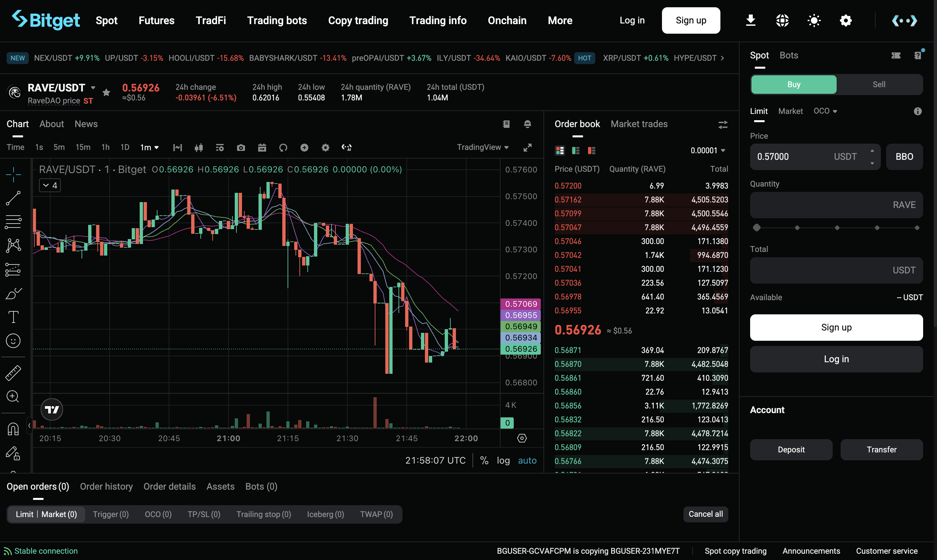Select the crosshair cursor tool
The image size is (937, 560).
13,174
